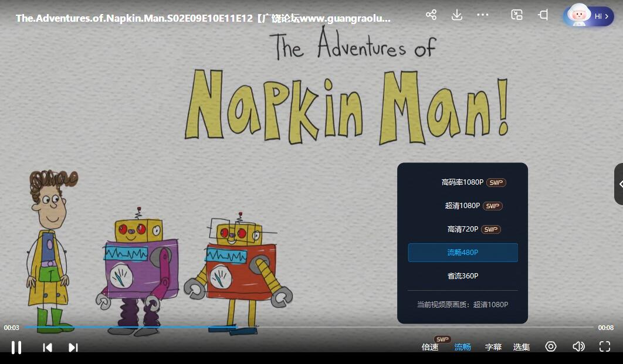Seek using the video progress bar
Screen dimensions: 623x364
pos(309,327)
